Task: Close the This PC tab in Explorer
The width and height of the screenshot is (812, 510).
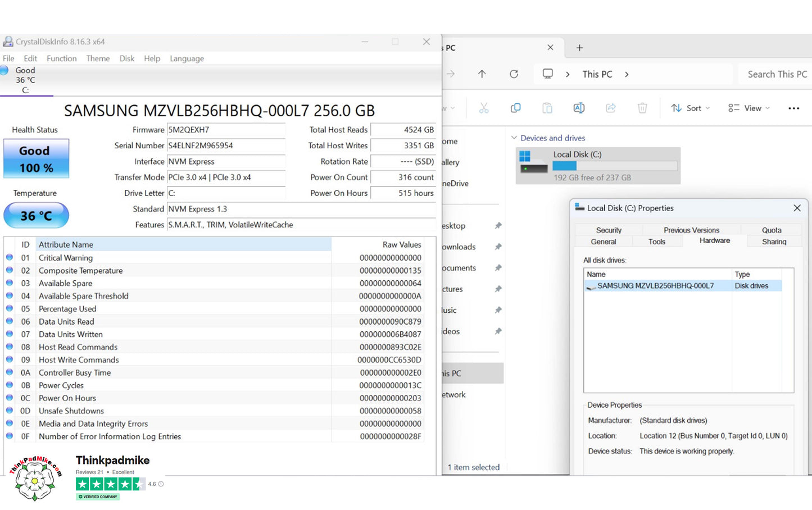Action: [550, 48]
